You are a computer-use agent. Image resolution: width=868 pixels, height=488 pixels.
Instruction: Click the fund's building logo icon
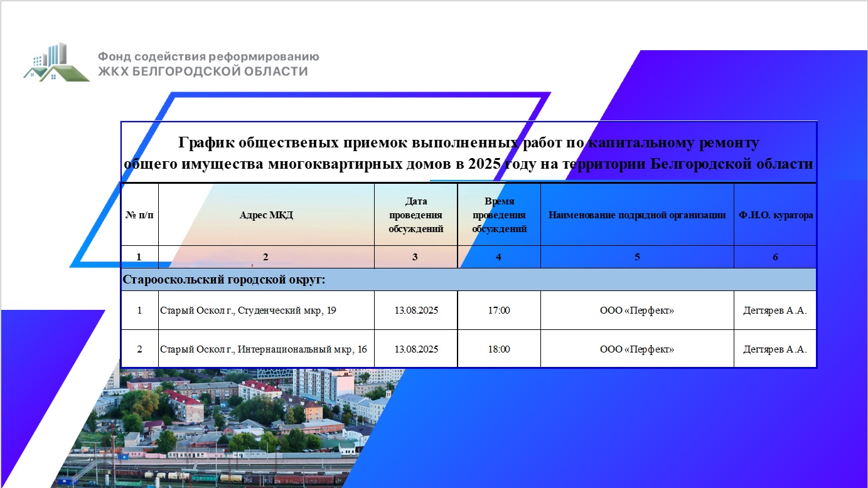(56, 62)
